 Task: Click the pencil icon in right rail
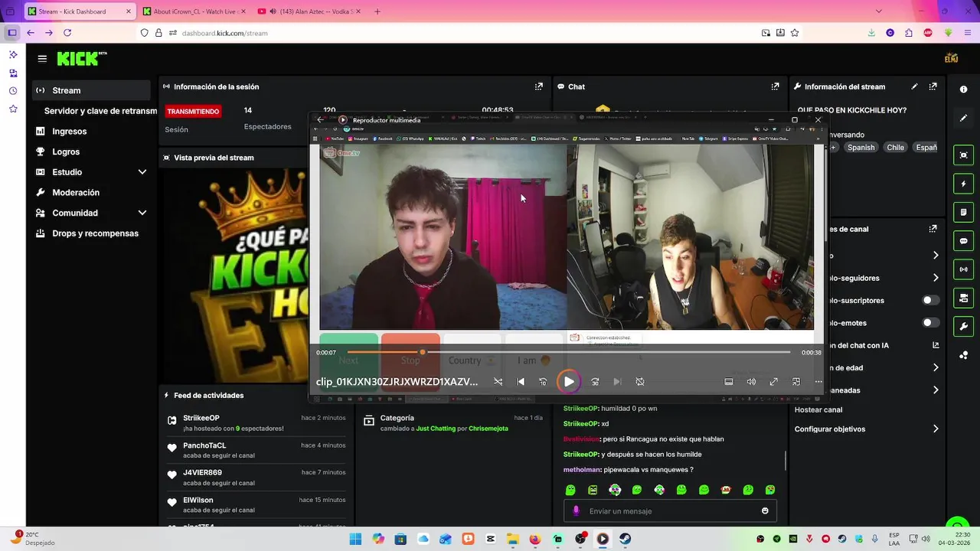(963, 118)
